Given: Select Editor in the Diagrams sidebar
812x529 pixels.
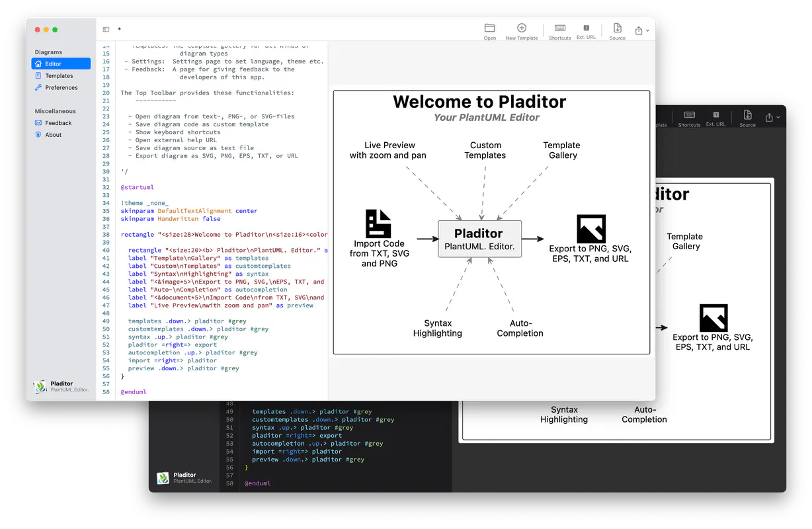Looking at the screenshot, I should 61,63.
